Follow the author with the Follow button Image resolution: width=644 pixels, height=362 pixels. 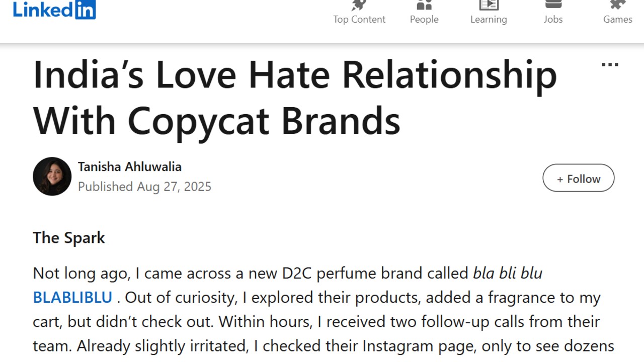point(578,178)
